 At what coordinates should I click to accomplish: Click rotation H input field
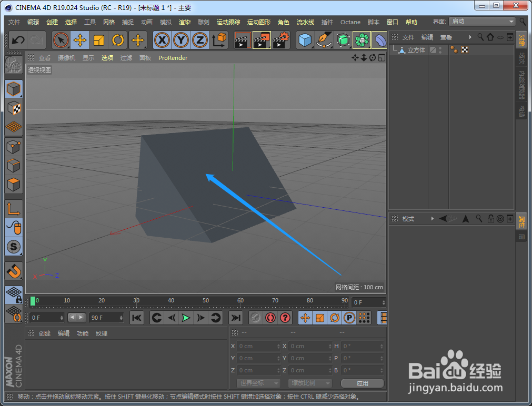[363, 346]
